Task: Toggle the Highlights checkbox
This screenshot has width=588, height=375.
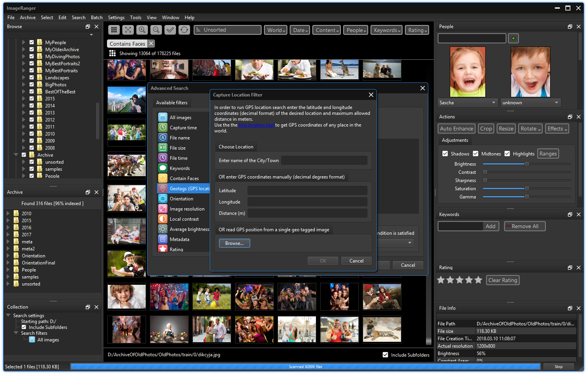Action: pyautogui.click(x=507, y=154)
